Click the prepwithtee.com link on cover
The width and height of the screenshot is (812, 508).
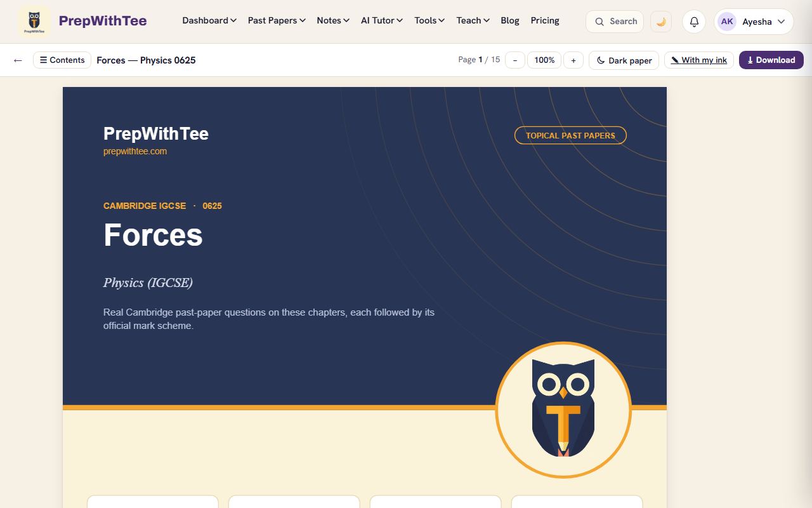tap(135, 151)
